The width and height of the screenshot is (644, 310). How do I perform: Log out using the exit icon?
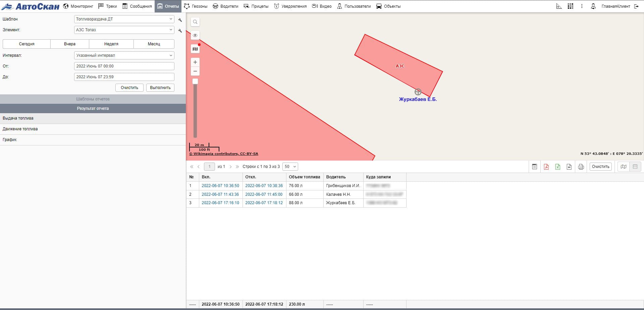(636, 6)
